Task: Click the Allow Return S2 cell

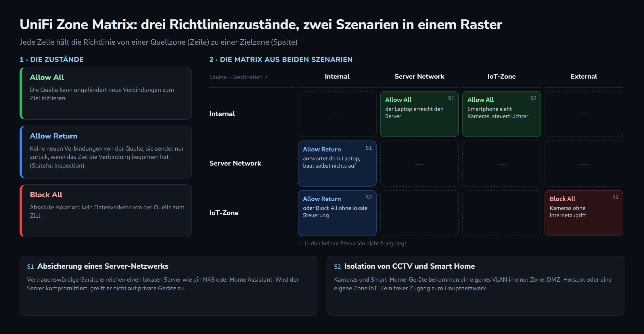Action: pyautogui.click(x=337, y=213)
